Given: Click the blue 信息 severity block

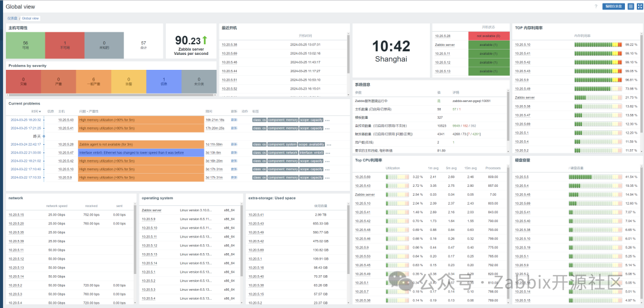Looking at the screenshot, I should pos(164,81).
